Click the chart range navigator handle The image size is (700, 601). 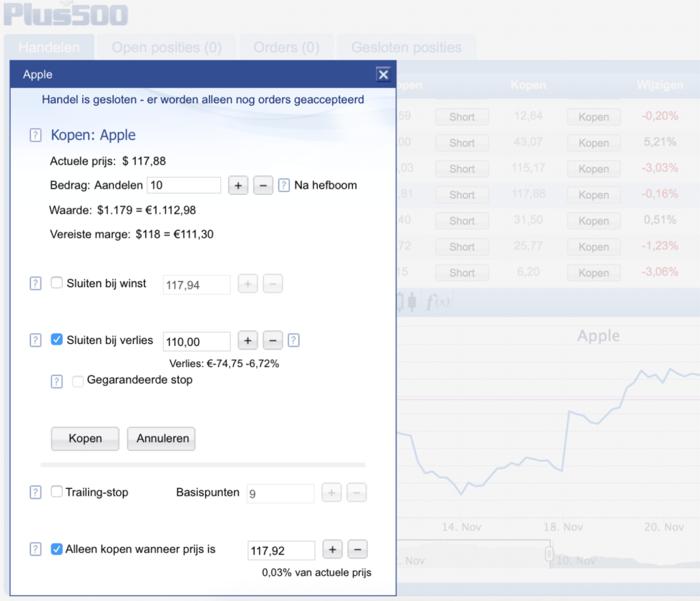(549, 554)
